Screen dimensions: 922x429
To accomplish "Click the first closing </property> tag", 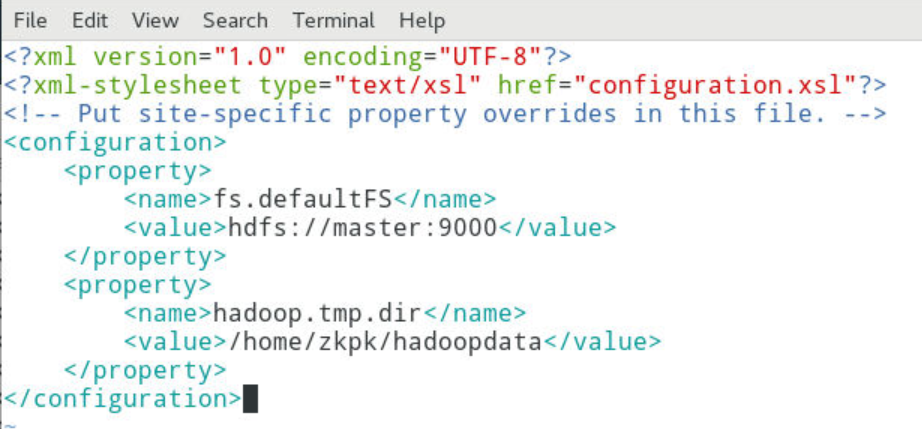I will pos(145,256).
